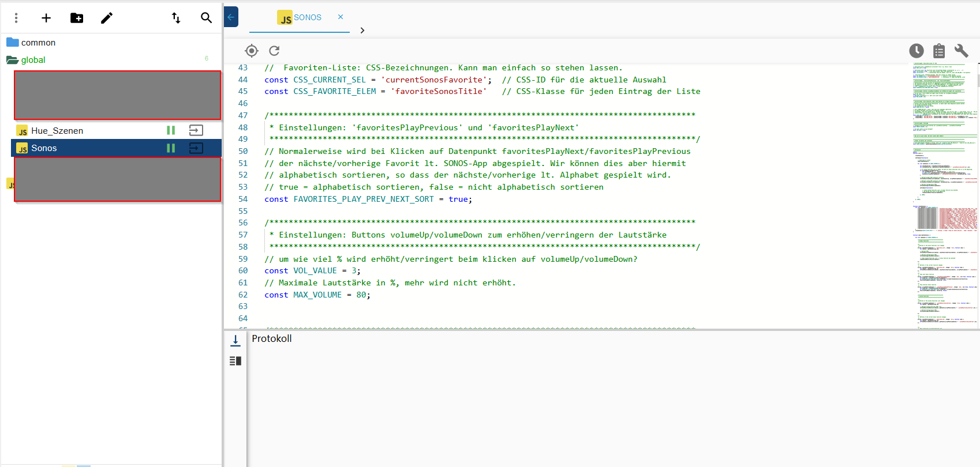Add a new script with plus icon
The image size is (980, 467).
[46, 18]
